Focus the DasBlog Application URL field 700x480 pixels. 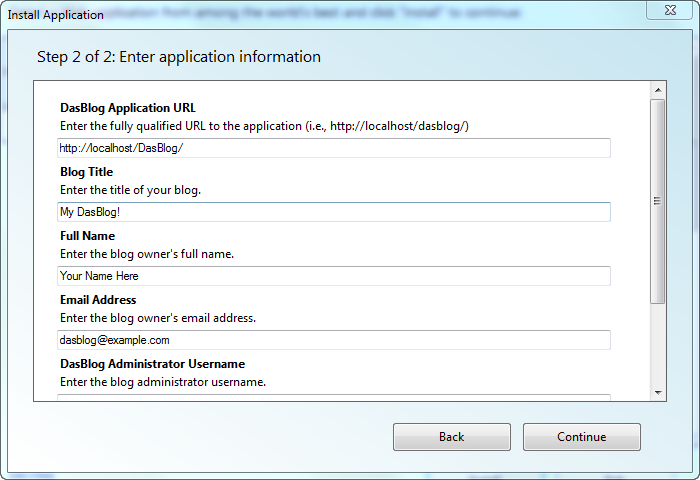tap(333, 148)
